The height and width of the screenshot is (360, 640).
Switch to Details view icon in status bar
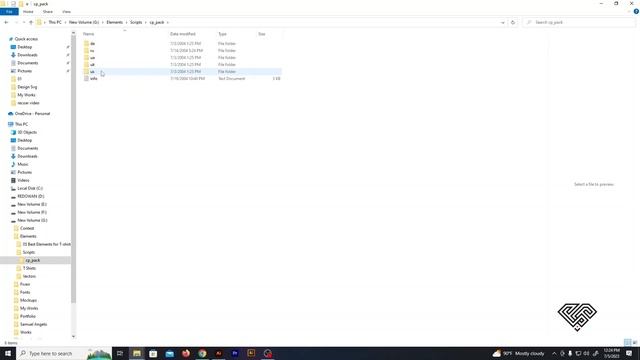(x=627, y=342)
